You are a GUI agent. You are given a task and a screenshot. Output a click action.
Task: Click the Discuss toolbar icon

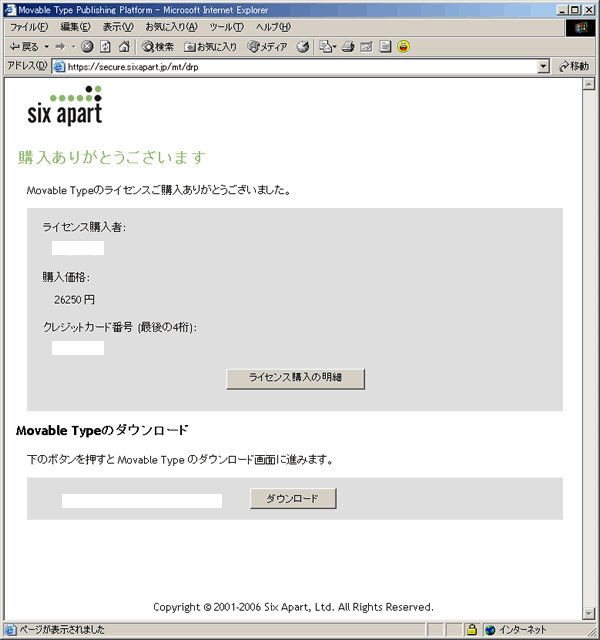385,47
